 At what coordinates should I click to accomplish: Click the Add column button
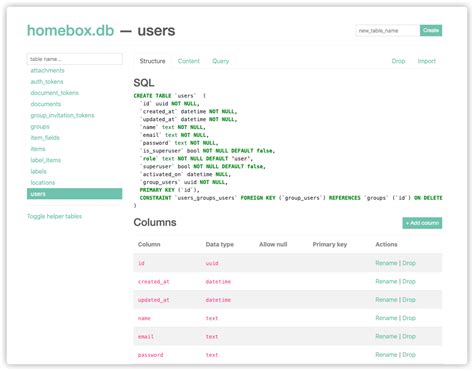point(422,223)
